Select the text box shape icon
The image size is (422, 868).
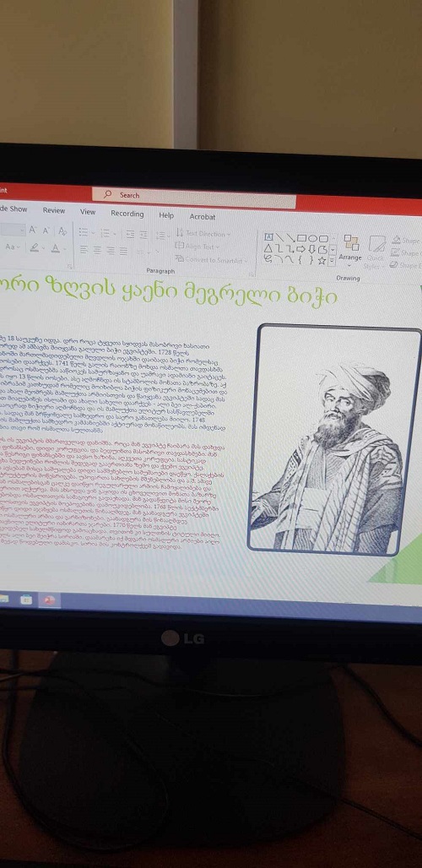point(268,237)
